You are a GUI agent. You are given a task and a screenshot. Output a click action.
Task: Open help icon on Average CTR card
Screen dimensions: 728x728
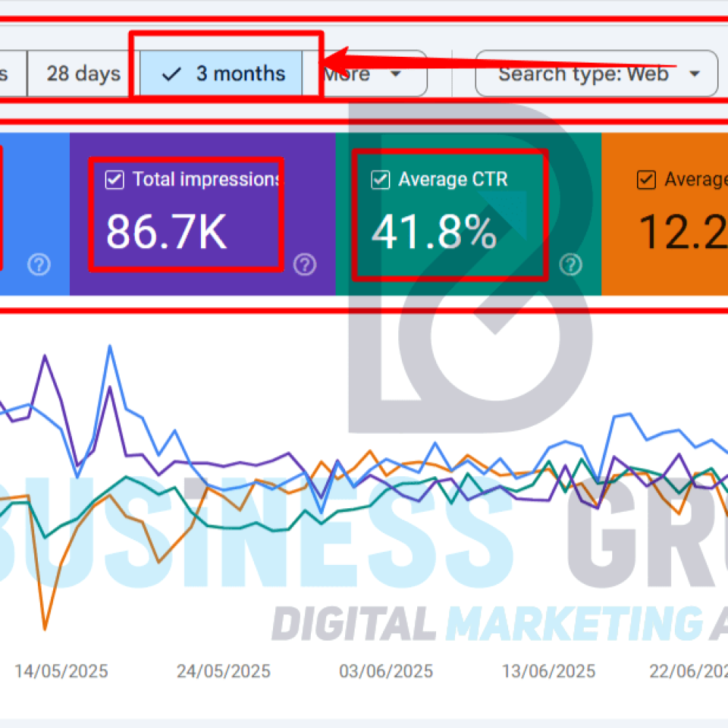coord(571,265)
